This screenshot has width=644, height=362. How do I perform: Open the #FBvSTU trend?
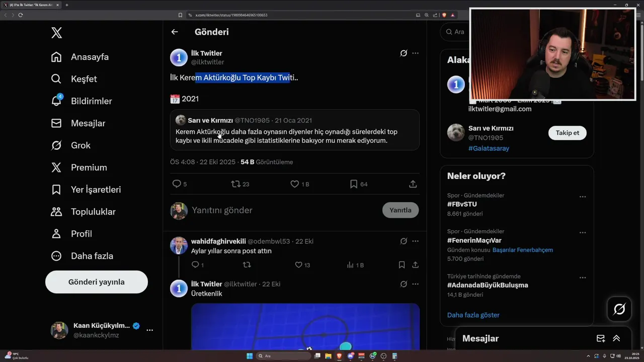pyautogui.click(x=462, y=204)
